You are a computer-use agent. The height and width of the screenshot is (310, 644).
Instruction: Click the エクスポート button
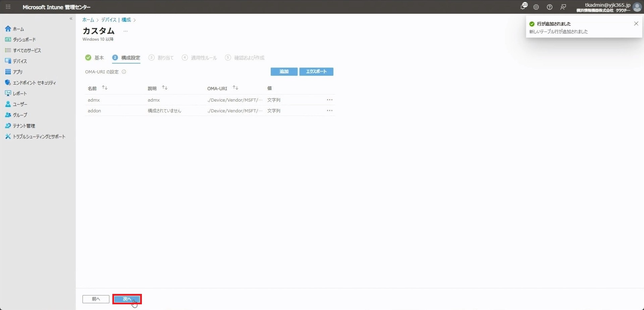(x=316, y=71)
